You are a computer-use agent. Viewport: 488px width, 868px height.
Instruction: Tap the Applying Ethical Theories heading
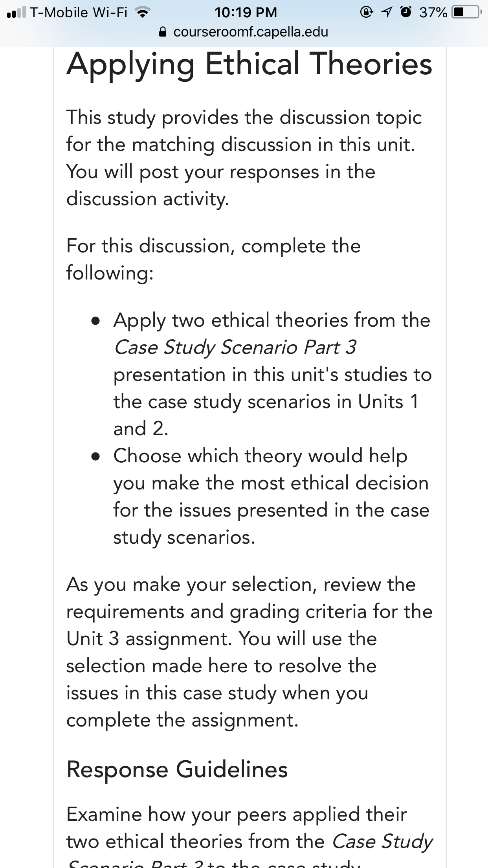pyautogui.click(x=250, y=65)
